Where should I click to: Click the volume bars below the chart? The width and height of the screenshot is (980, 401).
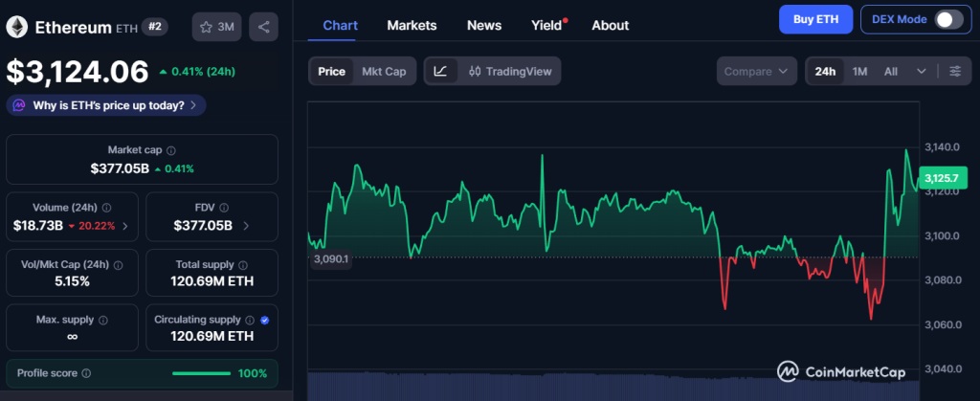[613, 386]
